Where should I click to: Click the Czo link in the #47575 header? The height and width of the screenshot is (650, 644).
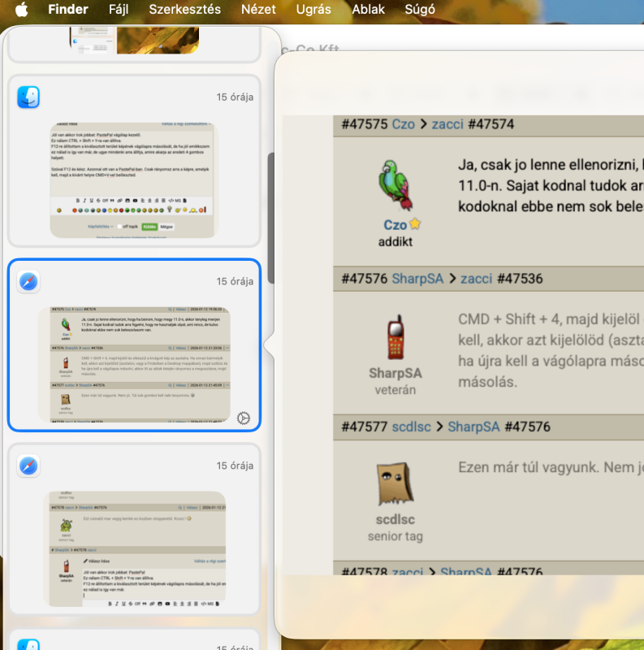pos(404,124)
